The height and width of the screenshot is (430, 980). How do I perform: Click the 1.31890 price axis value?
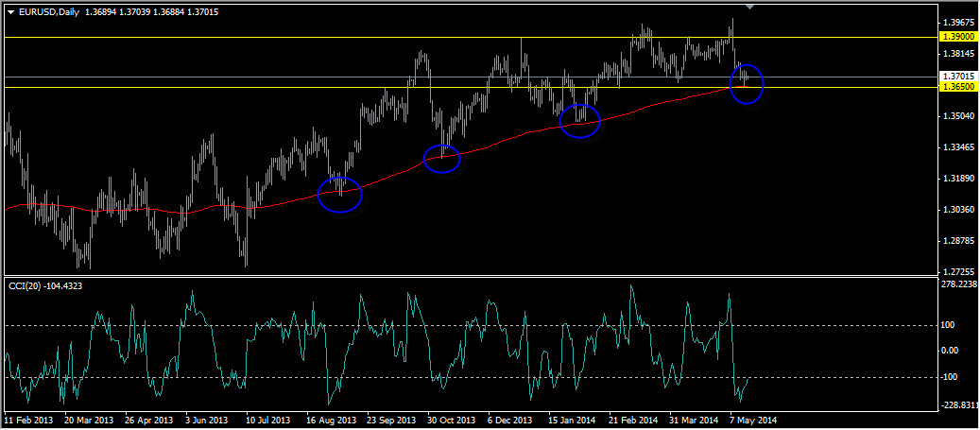pyautogui.click(x=959, y=179)
